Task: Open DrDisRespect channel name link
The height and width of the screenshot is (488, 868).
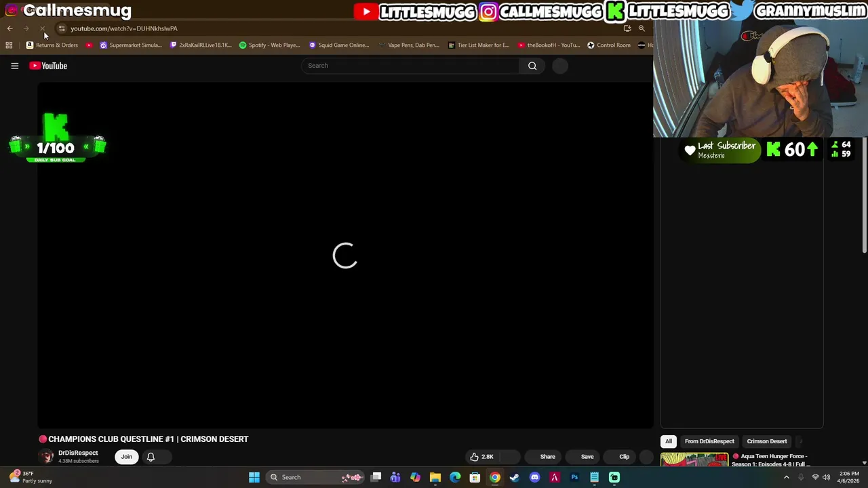Action: pos(78,453)
